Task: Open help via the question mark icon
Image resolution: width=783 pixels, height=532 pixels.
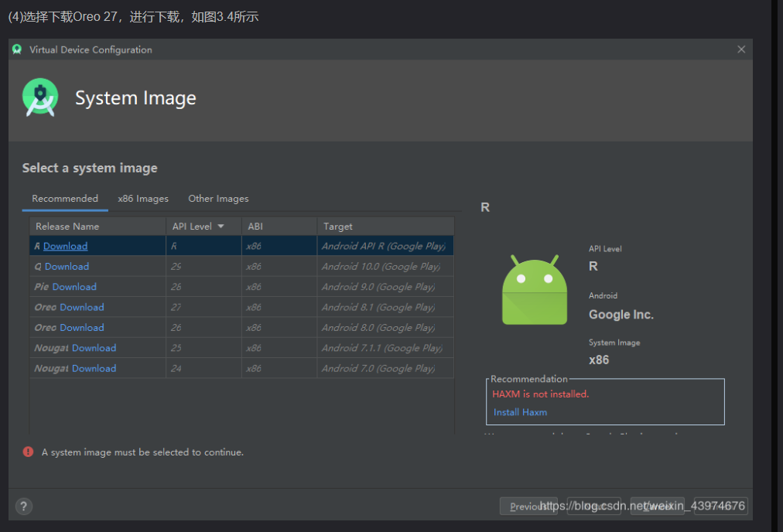Action: coord(23,506)
